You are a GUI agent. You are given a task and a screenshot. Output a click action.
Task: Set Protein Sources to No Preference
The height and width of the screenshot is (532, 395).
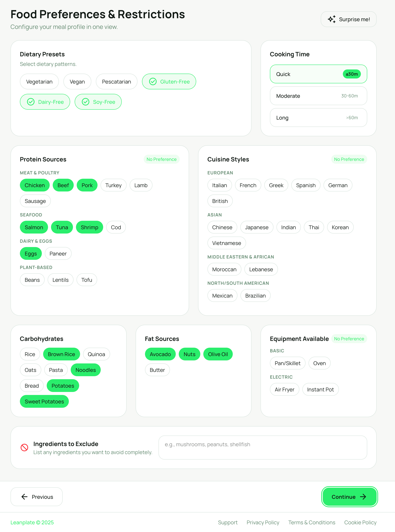tap(161, 159)
